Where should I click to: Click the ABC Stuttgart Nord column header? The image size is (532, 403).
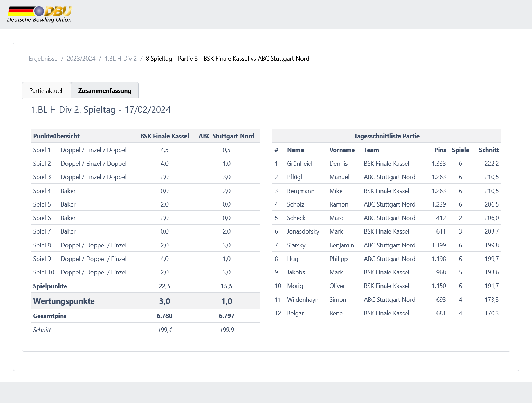pos(226,136)
